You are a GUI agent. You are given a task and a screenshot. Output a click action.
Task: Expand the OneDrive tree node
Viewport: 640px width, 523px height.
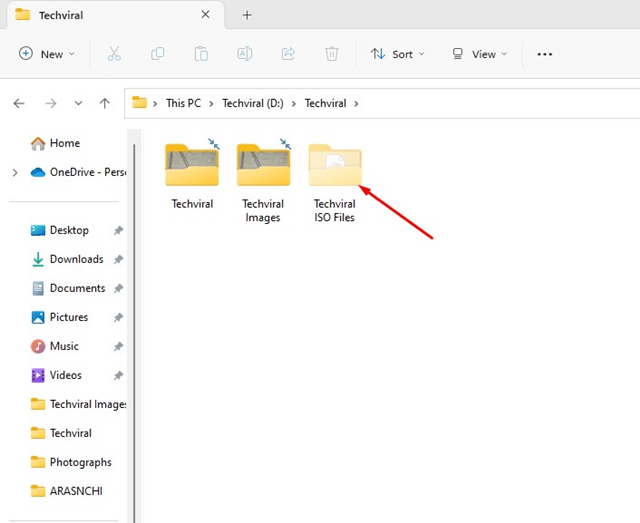click(14, 172)
